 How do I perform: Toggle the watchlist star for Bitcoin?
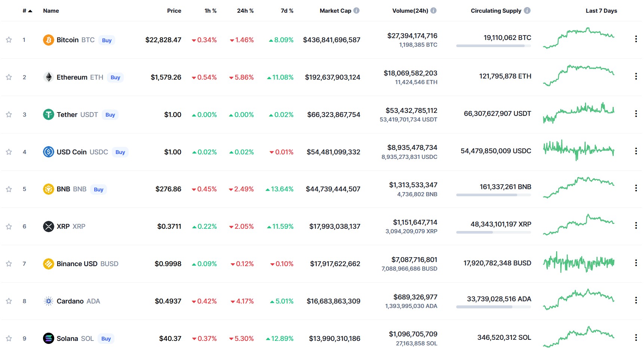(9, 40)
